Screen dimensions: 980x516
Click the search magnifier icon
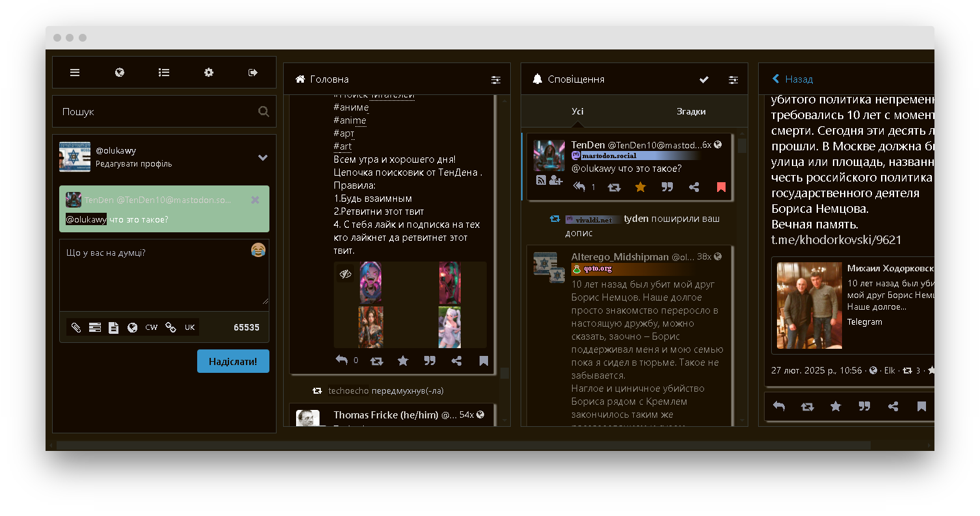pyautogui.click(x=264, y=111)
